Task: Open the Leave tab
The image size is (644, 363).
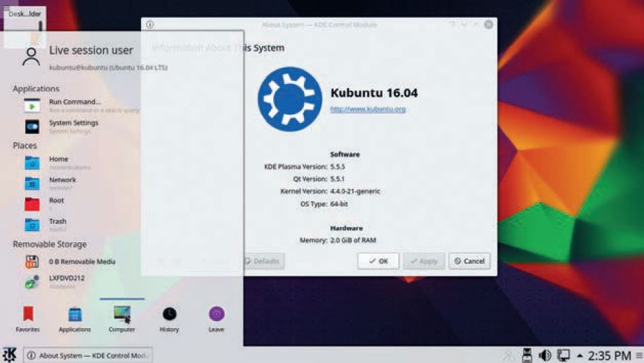Action: pos(217,318)
